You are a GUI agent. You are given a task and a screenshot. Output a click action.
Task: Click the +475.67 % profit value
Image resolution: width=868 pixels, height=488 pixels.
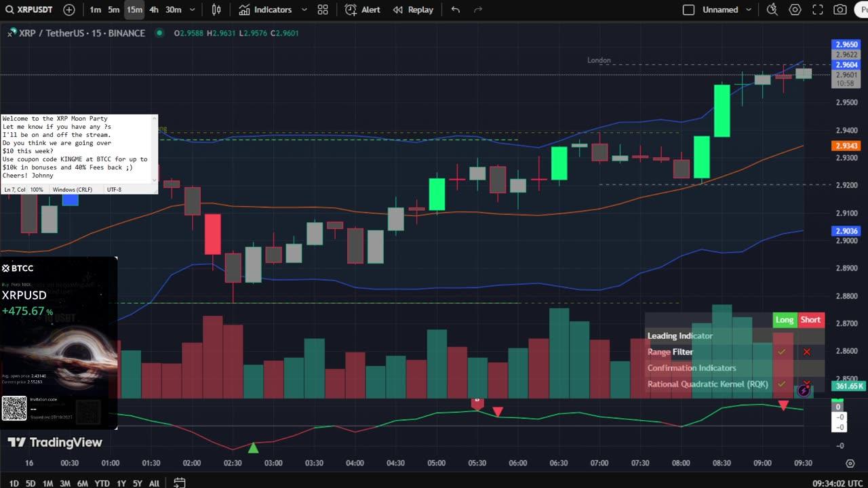coord(27,311)
